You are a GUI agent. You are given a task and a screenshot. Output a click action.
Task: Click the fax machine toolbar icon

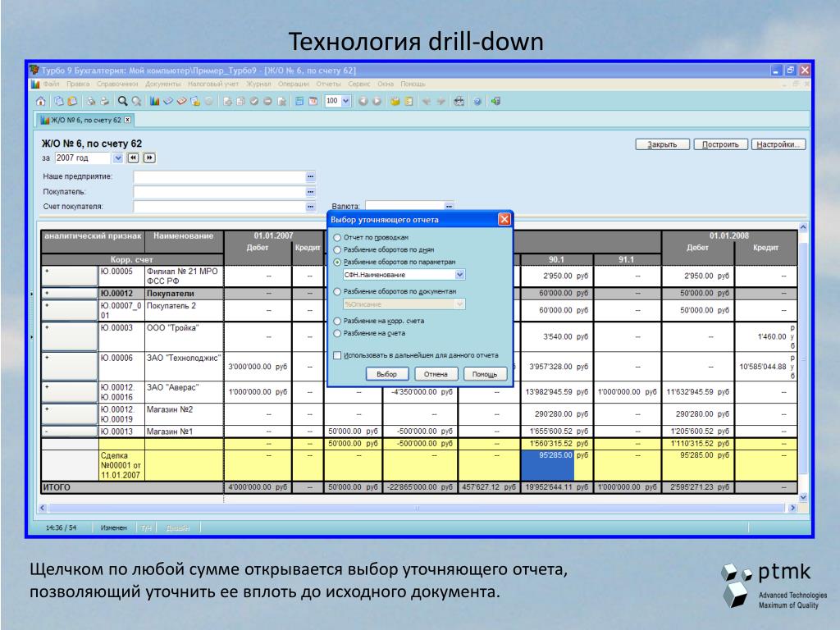pos(459,101)
